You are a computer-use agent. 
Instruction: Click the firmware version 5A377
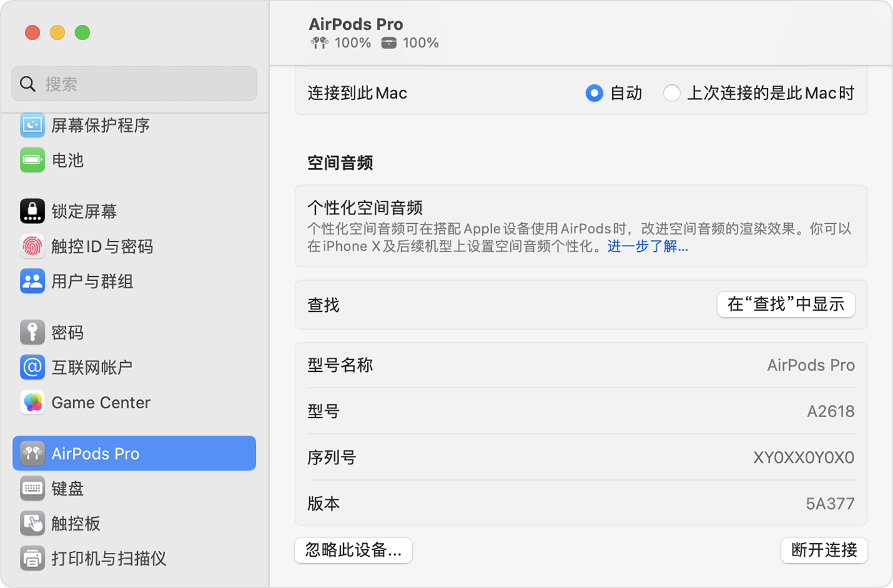[x=830, y=504]
